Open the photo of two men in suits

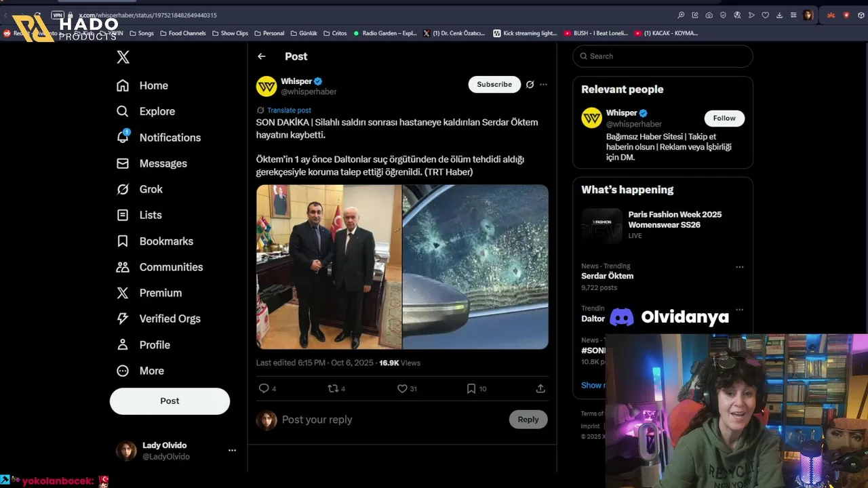click(x=329, y=267)
